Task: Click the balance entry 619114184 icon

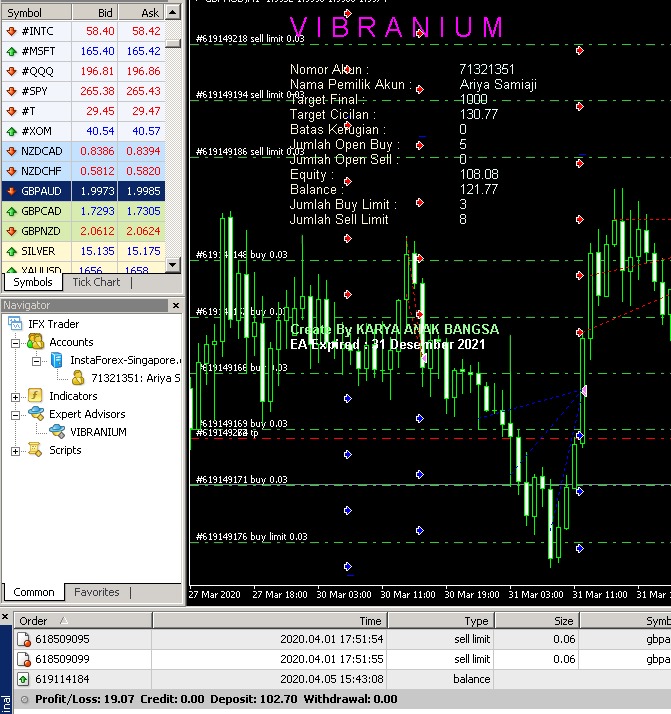Action: click(x=25, y=679)
